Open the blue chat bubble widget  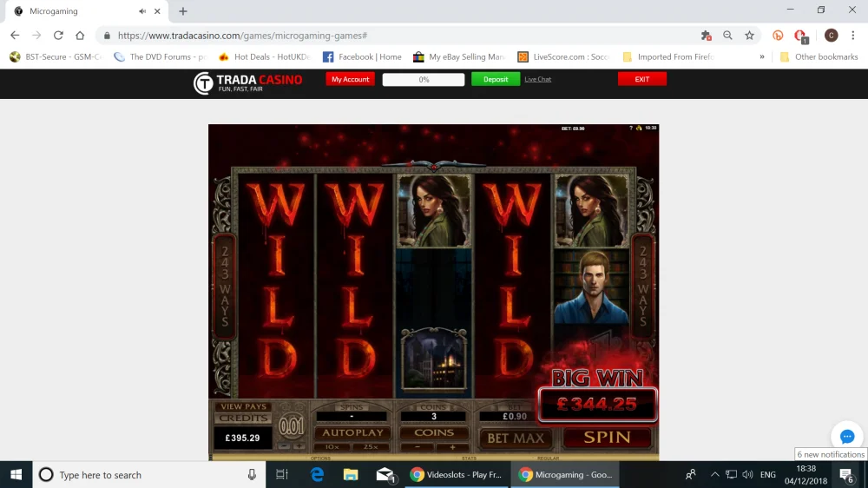point(847,437)
